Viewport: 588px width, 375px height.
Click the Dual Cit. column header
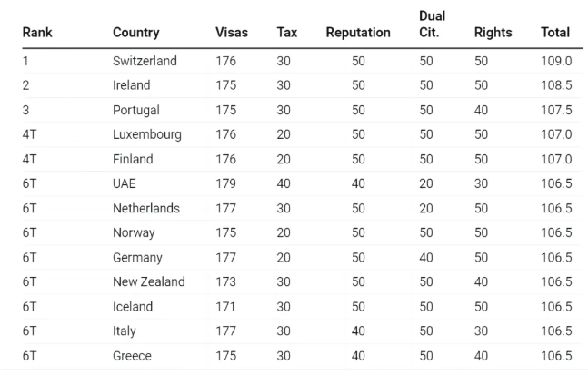[x=432, y=25]
